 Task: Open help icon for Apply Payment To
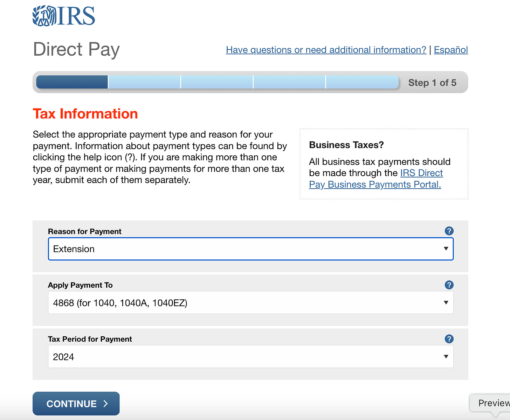(x=449, y=285)
